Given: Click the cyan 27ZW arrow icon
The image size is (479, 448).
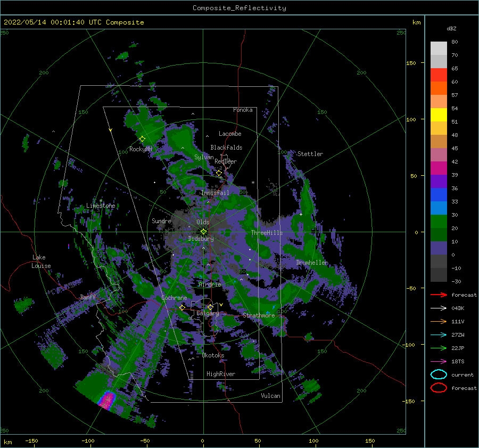Looking at the screenshot, I should 439,335.
